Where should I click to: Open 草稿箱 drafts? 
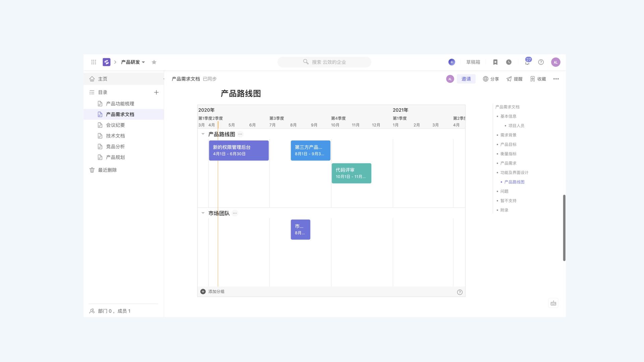(473, 62)
